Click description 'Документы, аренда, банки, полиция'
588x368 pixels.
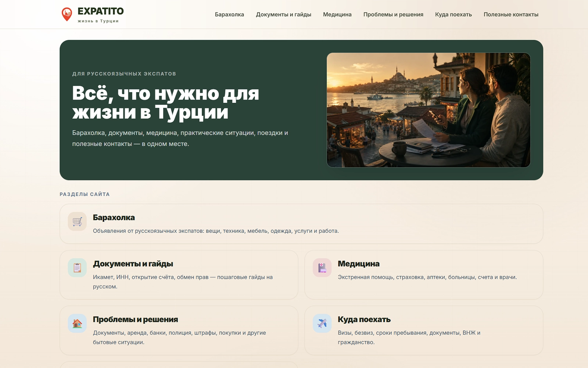click(x=179, y=337)
